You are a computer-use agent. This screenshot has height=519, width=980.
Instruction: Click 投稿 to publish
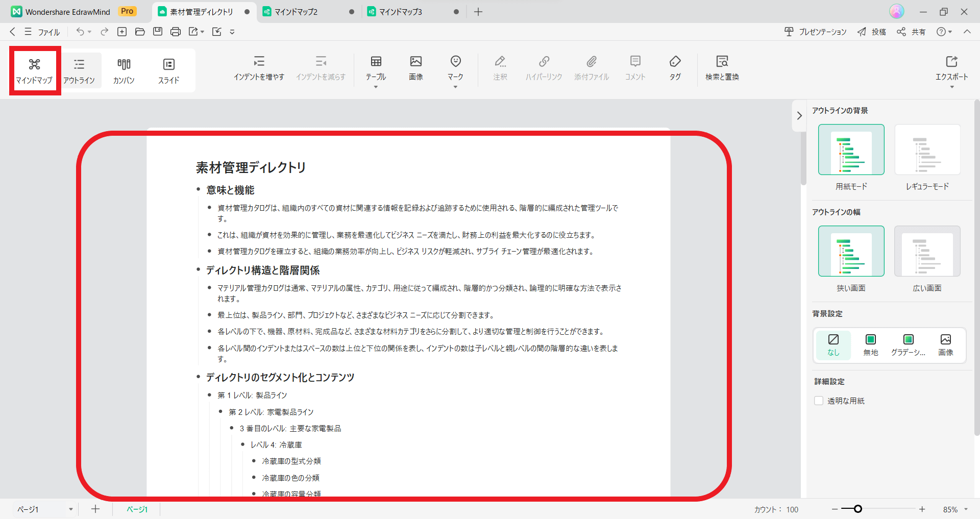pyautogui.click(x=872, y=32)
